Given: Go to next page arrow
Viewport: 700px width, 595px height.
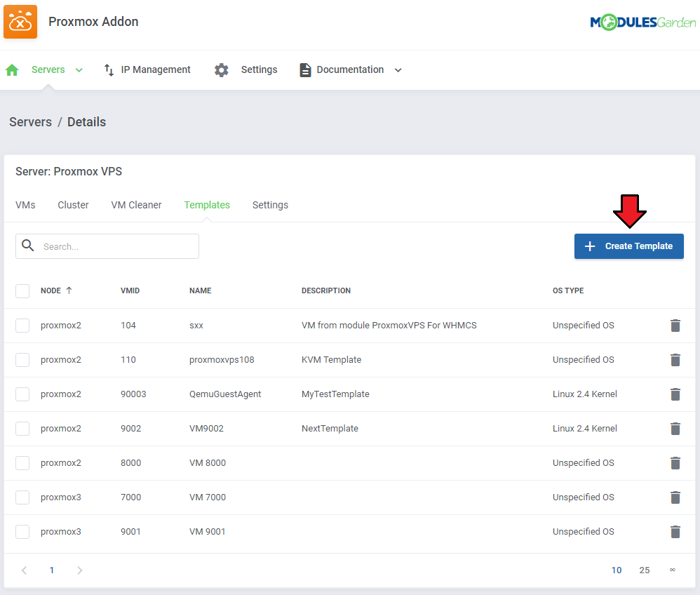Looking at the screenshot, I should tap(79, 570).
